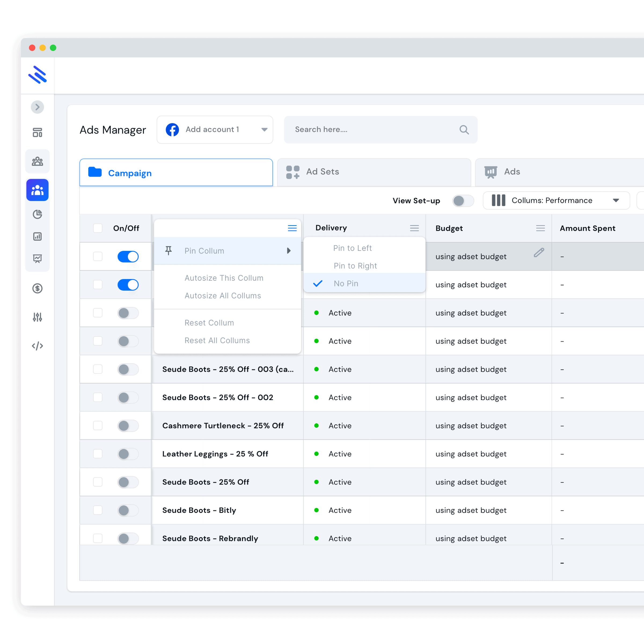This screenshot has height=644, width=644.
Task: Open the pie chart sidebar icon
Action: click(x=37, y=214)
